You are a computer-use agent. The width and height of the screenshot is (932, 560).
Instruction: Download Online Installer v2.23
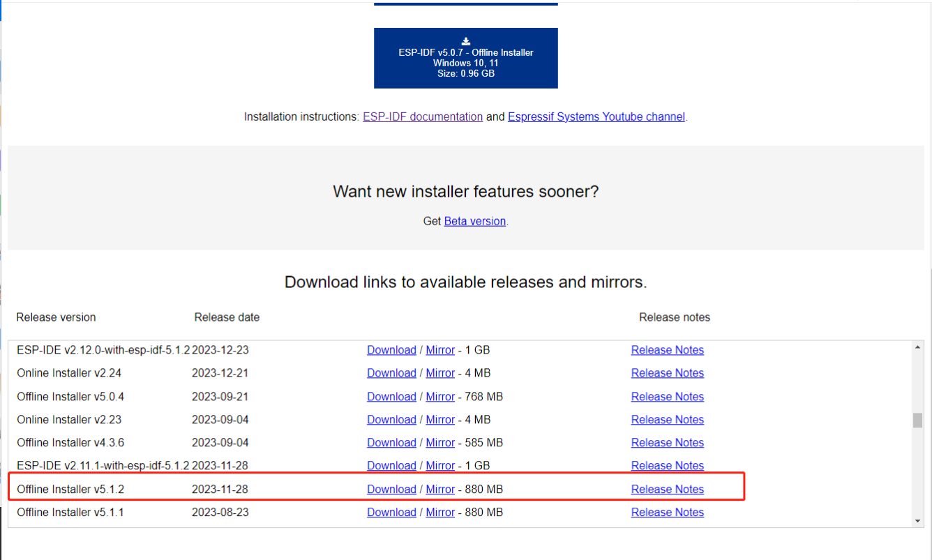(391, 420)
